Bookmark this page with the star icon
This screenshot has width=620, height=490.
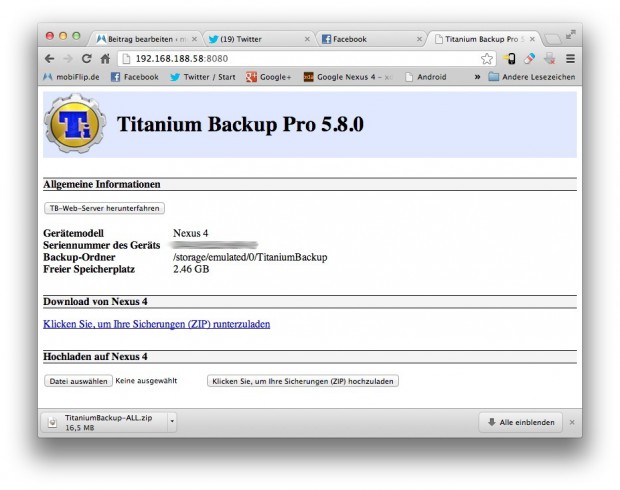coord(487,59)
